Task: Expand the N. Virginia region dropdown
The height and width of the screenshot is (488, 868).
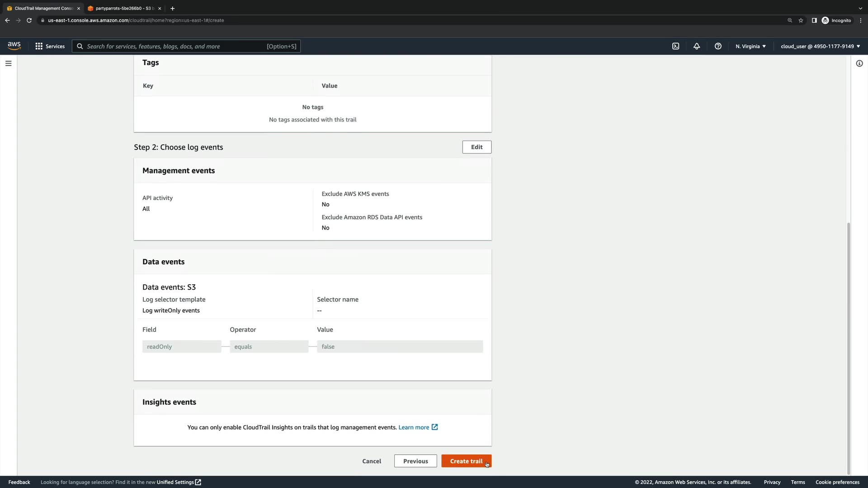Action: (x=750, y=46)
